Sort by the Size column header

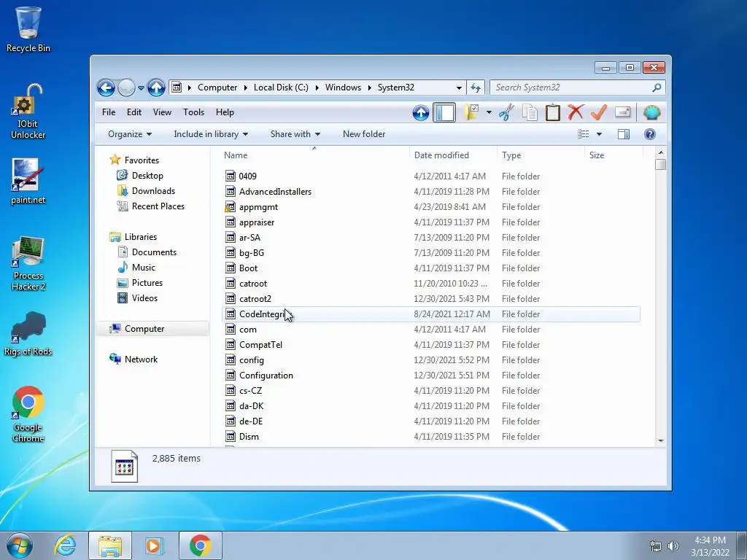(614, 155)
